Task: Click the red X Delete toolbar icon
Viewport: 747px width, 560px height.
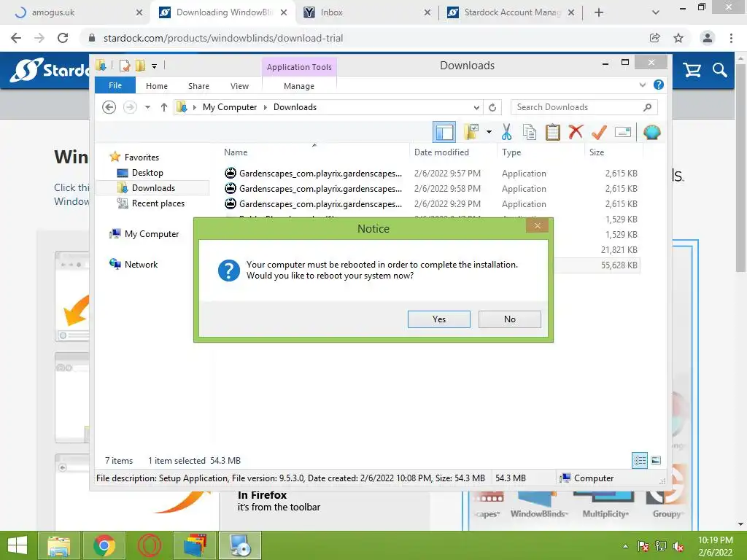Action: click(x=576, y=131)
